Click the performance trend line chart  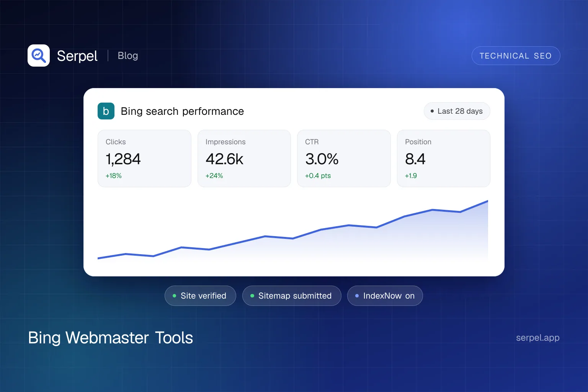tap(293, 230)
